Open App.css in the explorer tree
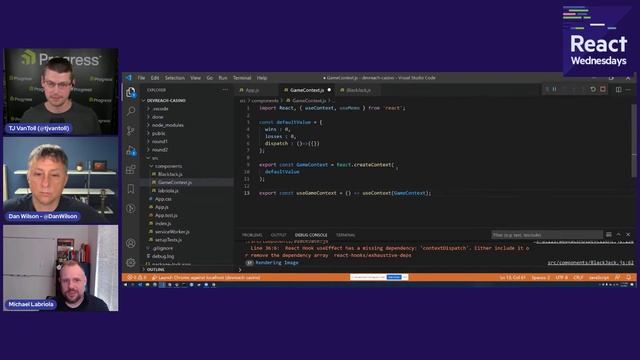The image size is (640, 360). coord(186,199)
